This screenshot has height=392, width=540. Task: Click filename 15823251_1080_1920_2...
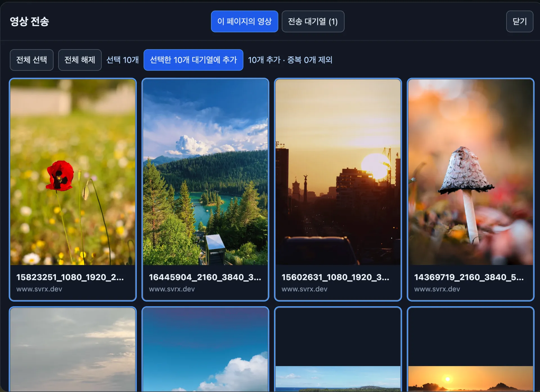(70, 277)
